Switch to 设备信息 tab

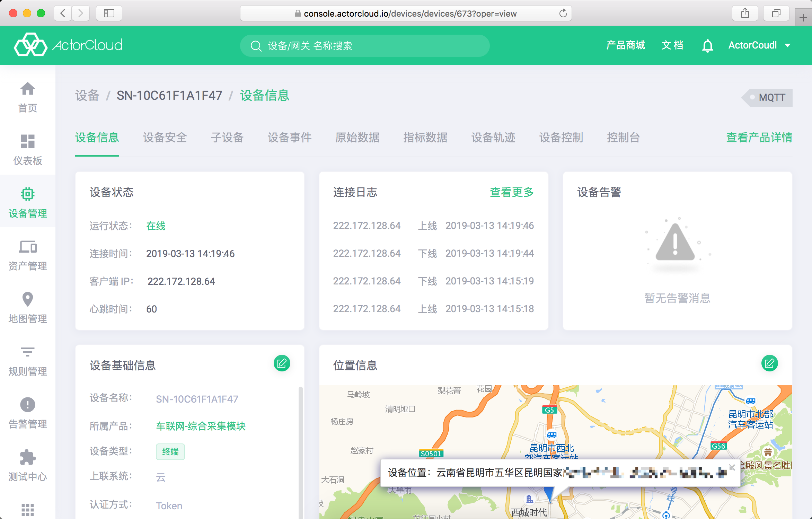(97, 138)
